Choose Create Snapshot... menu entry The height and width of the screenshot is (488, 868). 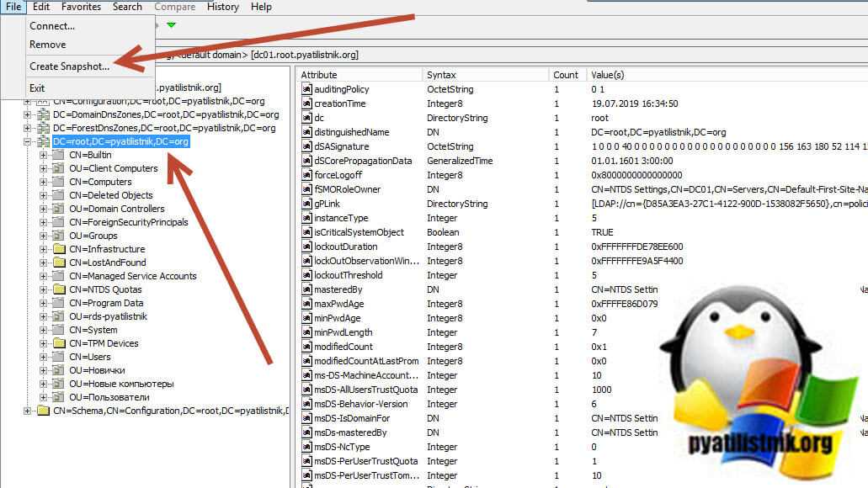69,66
